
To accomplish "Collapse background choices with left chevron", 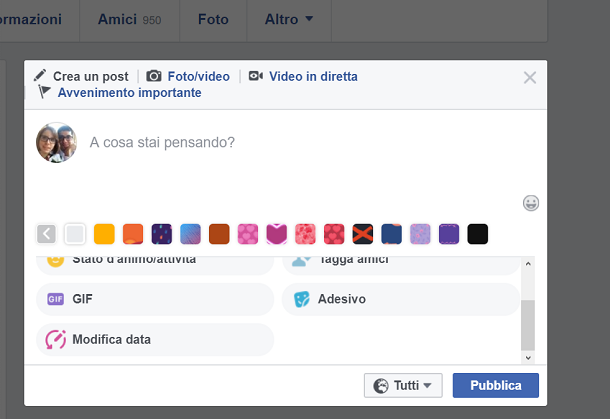I will [x=46, y=234].
